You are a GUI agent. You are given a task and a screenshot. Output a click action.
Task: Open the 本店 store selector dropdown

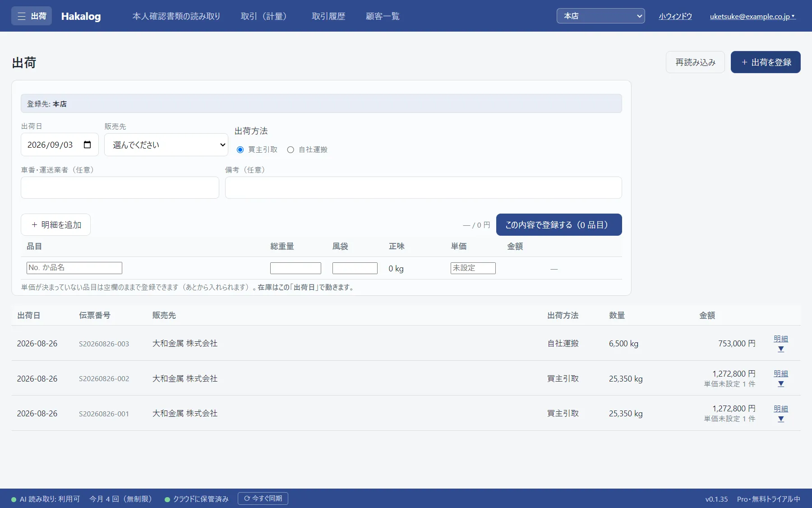600,16
